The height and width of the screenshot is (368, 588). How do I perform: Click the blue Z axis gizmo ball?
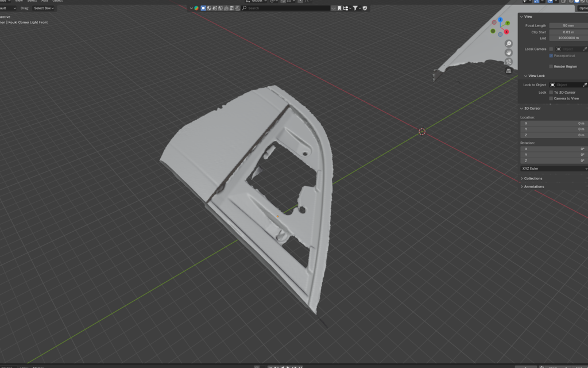(x=500, y=20)
